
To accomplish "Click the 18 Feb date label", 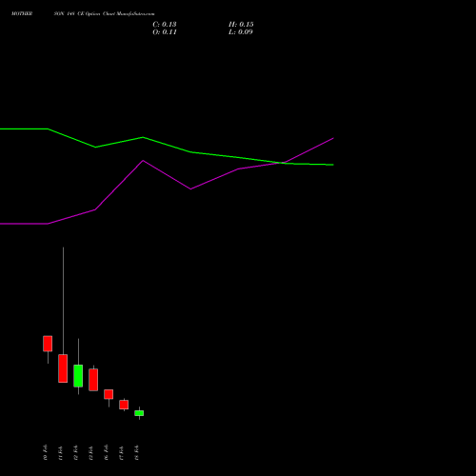I will pyautogui.click(x=136, y=452).
